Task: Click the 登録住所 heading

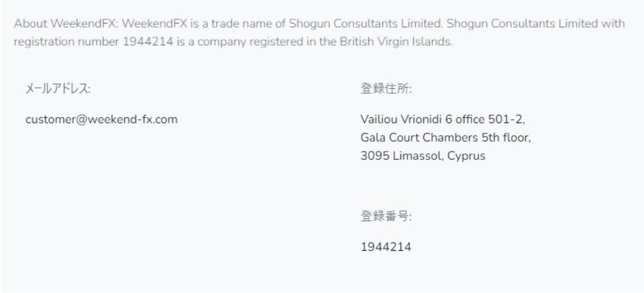Action: point(387,88)
